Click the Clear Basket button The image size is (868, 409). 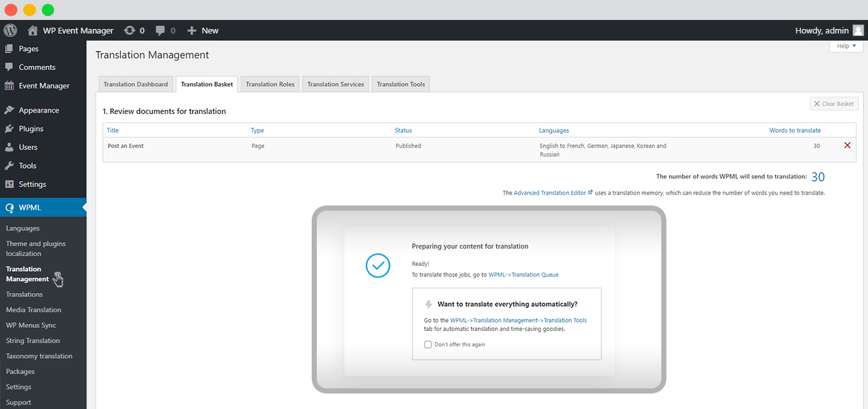[834, 104]
